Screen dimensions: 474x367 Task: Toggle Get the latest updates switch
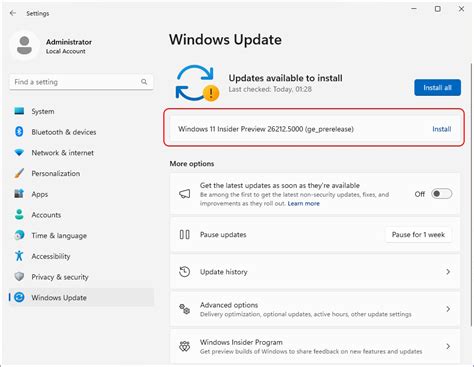(x=442, y=194)
